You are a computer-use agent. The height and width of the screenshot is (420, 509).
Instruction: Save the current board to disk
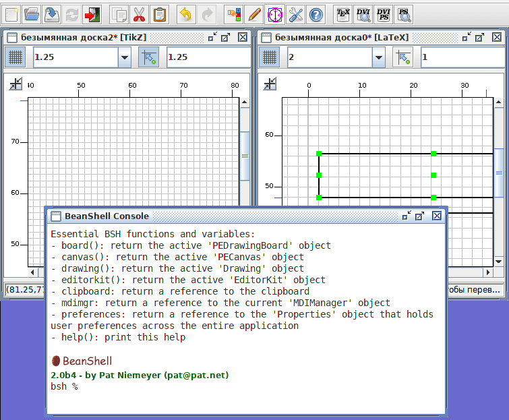[x=52, y=15]
